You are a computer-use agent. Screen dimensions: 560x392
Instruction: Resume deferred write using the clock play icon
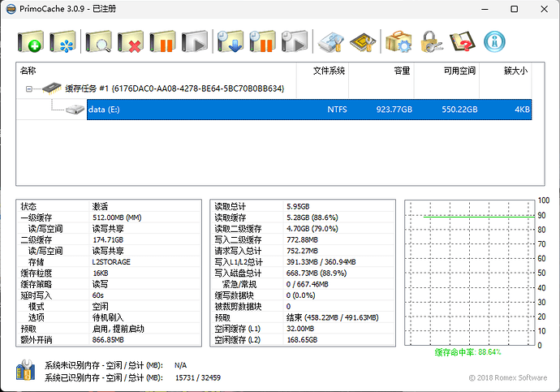coord(295,41)
